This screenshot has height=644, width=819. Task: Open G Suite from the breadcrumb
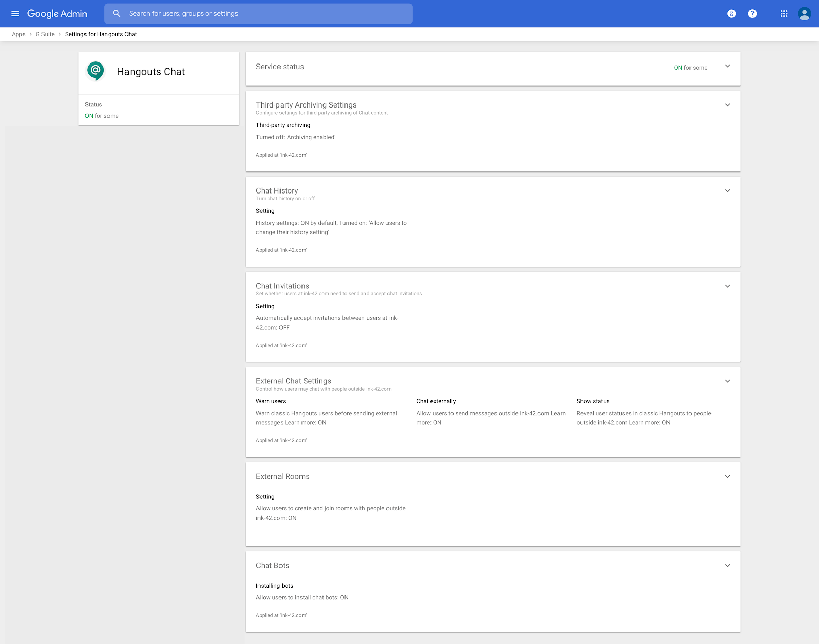44,34
